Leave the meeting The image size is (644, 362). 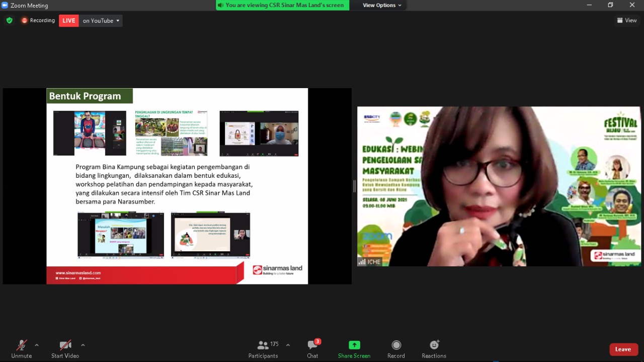pyautogui.click(x=623, y=349)
